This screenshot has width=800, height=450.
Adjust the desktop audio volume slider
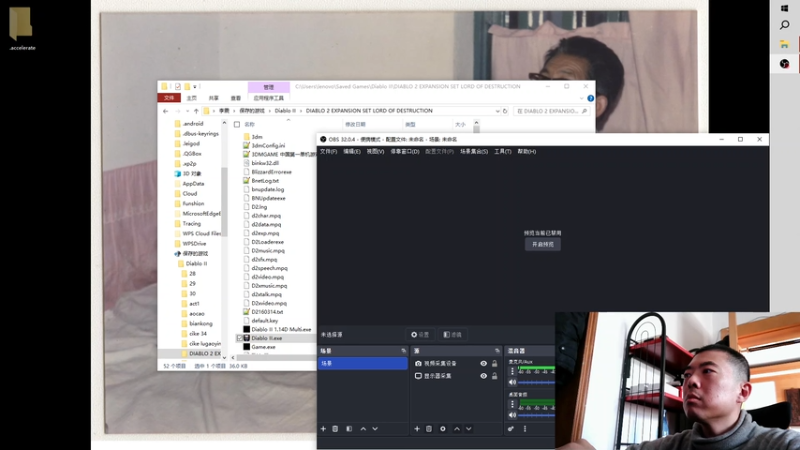(536, 415)
